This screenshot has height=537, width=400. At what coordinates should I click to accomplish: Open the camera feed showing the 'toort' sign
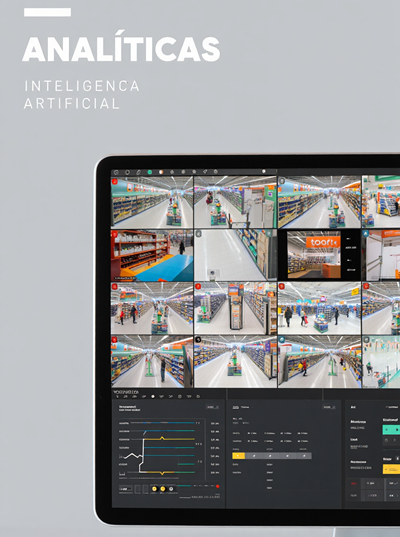click(x=319, y=255)
